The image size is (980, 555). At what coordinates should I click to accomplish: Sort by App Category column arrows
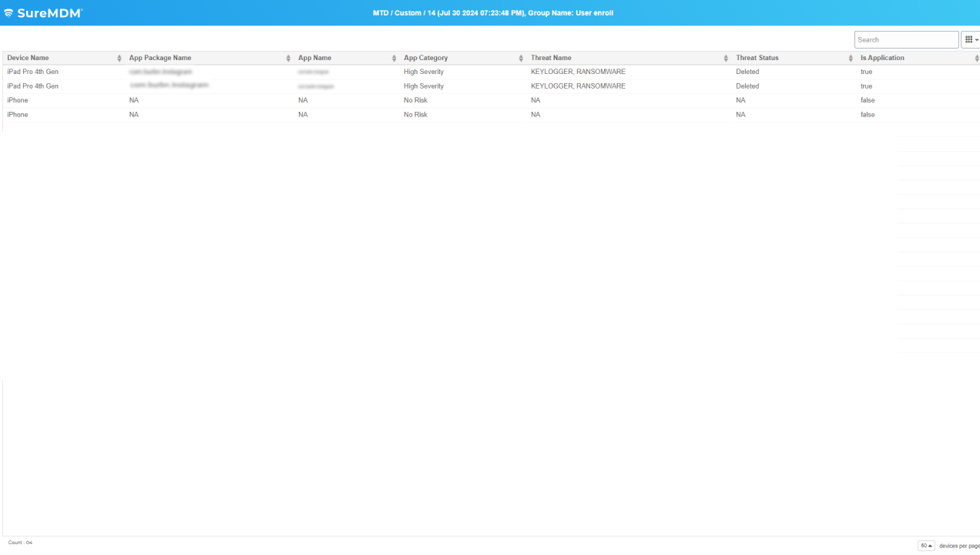[522, 59]
